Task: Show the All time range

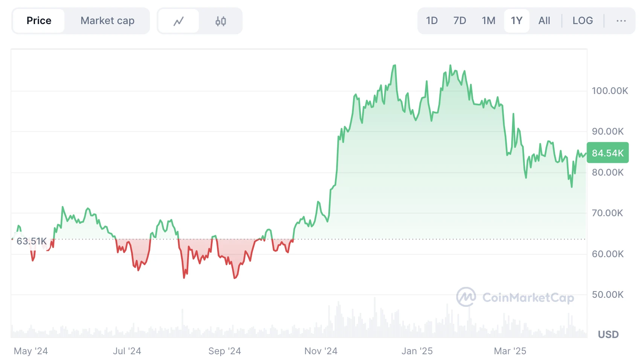Action: point(544,21)
